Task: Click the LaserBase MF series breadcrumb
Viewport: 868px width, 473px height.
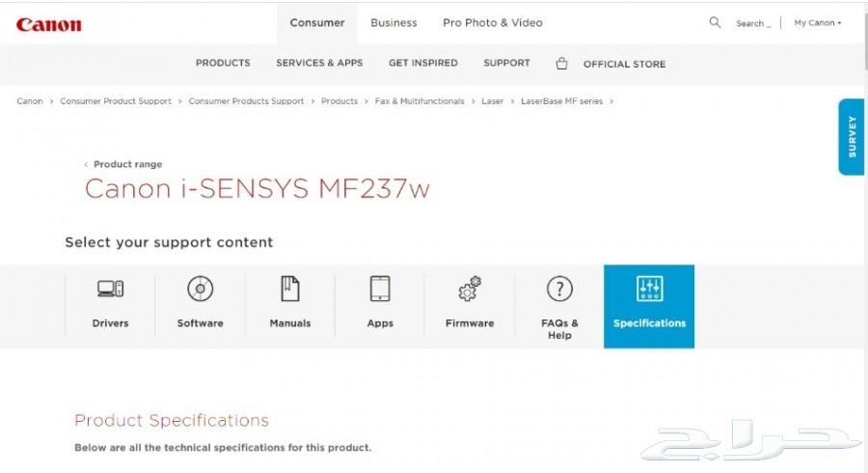Action: [562, 101]
